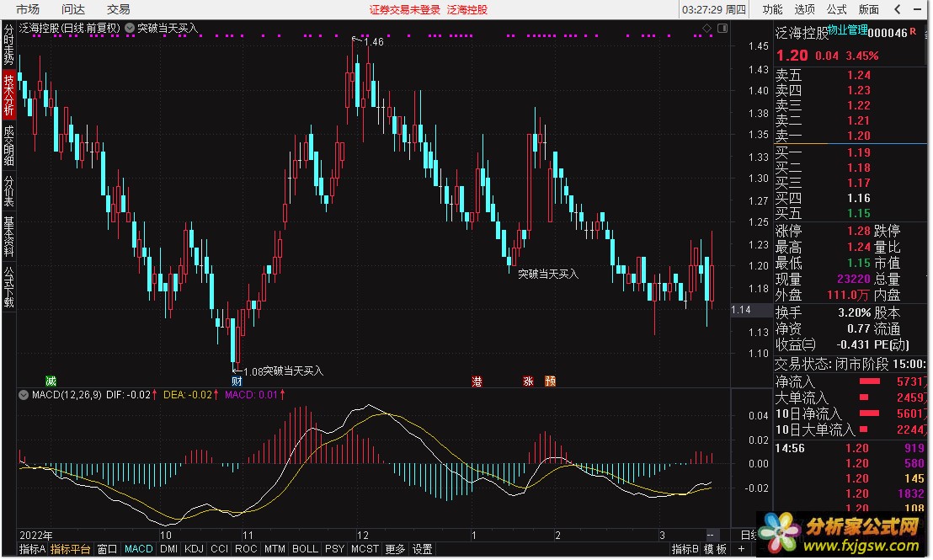933x560 pixels.
Task: Open 模板 tab
Action: click(715, 549)
